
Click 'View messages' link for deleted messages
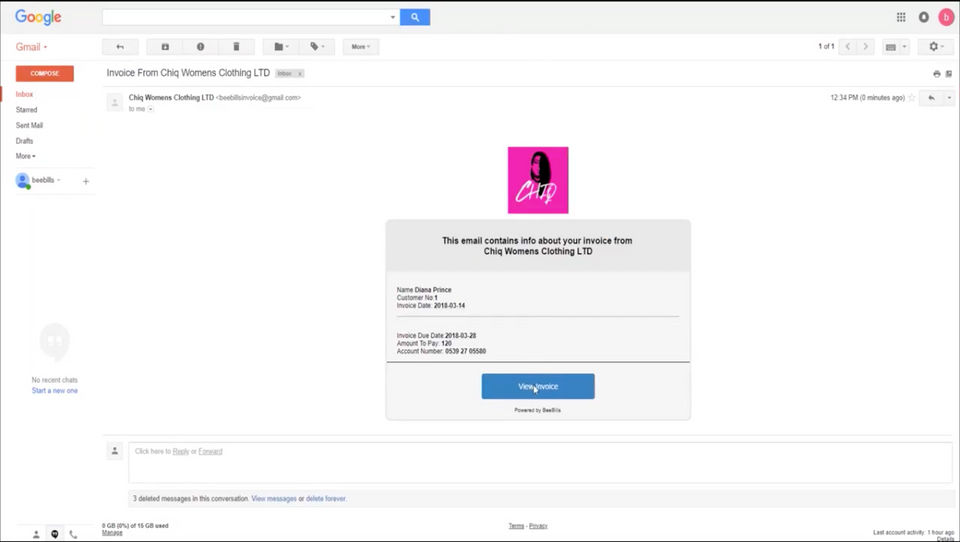pyautogui.click(x=274, y=499)
